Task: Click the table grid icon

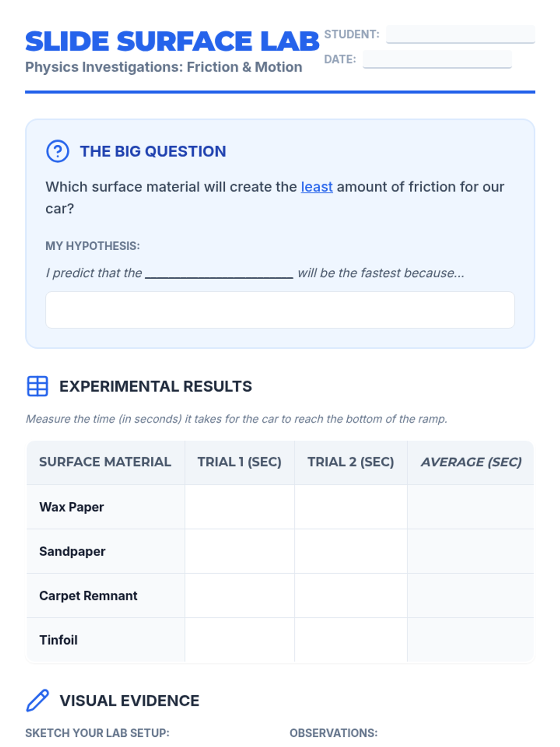Action: point(37,386)
